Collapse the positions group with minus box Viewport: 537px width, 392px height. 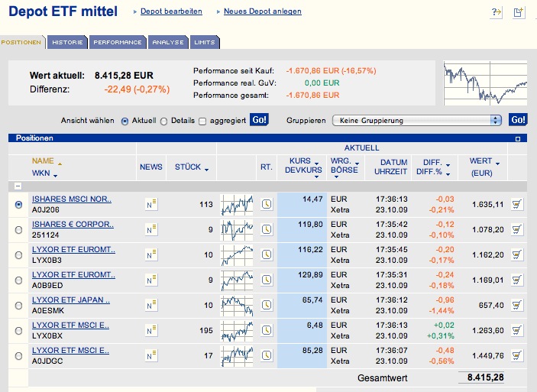click(18, 186)
